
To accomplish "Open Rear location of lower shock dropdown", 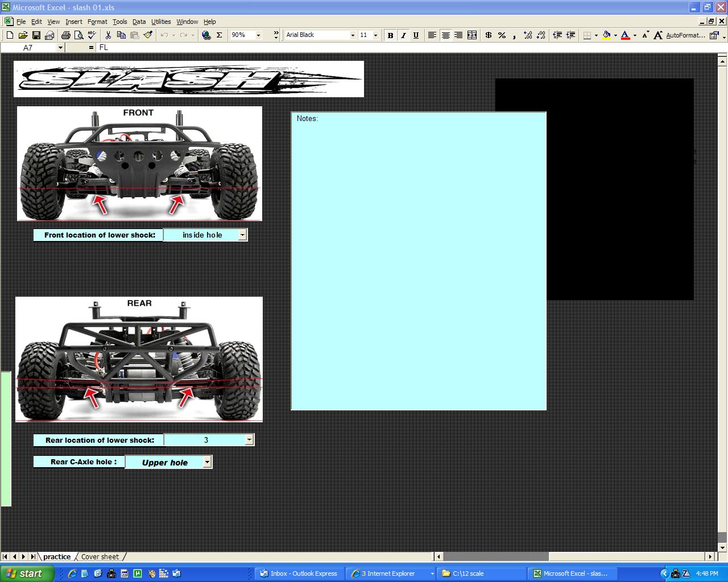I will (249, 440).
